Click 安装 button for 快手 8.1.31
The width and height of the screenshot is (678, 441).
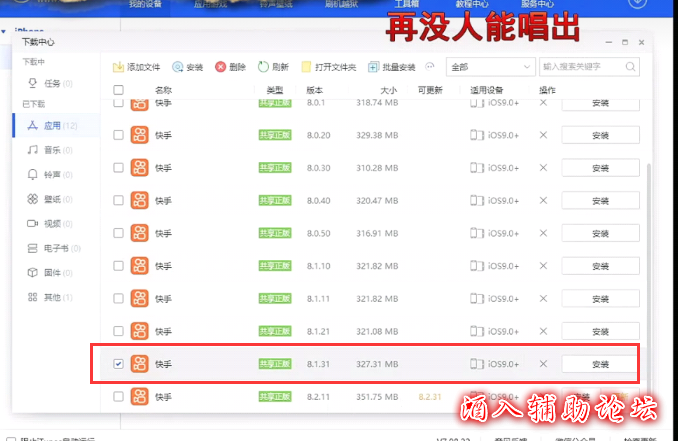pyautogui.click(x=600, y=364)
